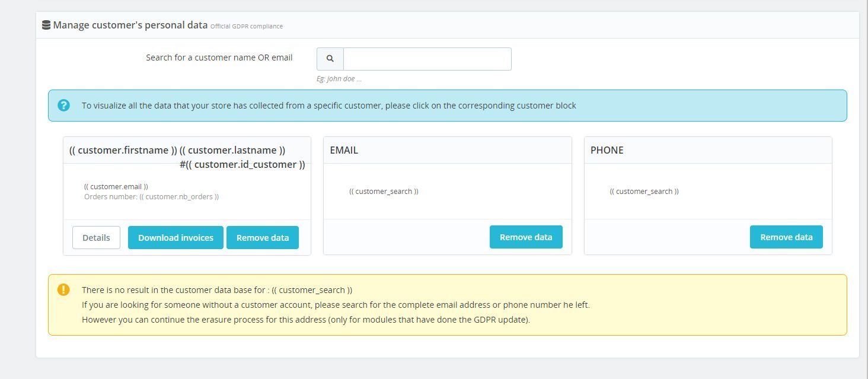Remove data in the customer name block

pos(263,237)
